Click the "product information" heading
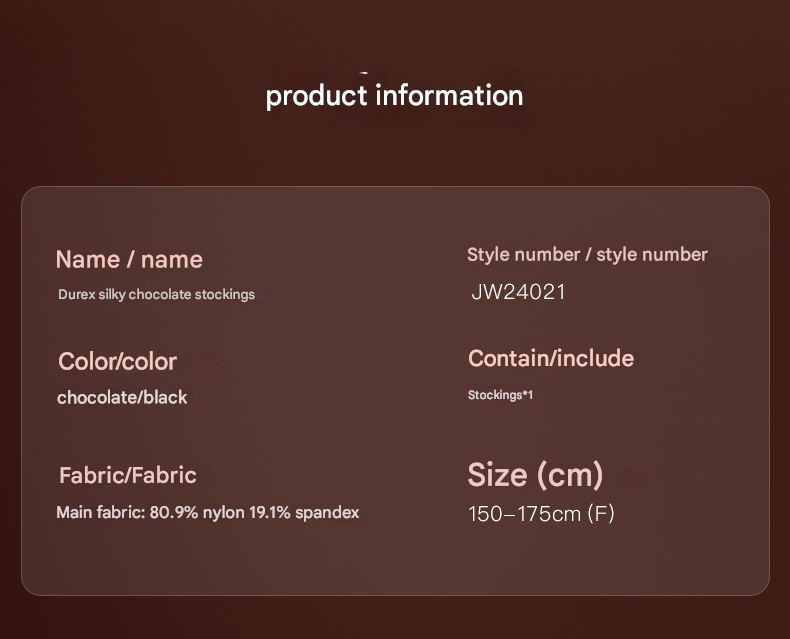This screenshot has height=639, width=790. point(394,96)
